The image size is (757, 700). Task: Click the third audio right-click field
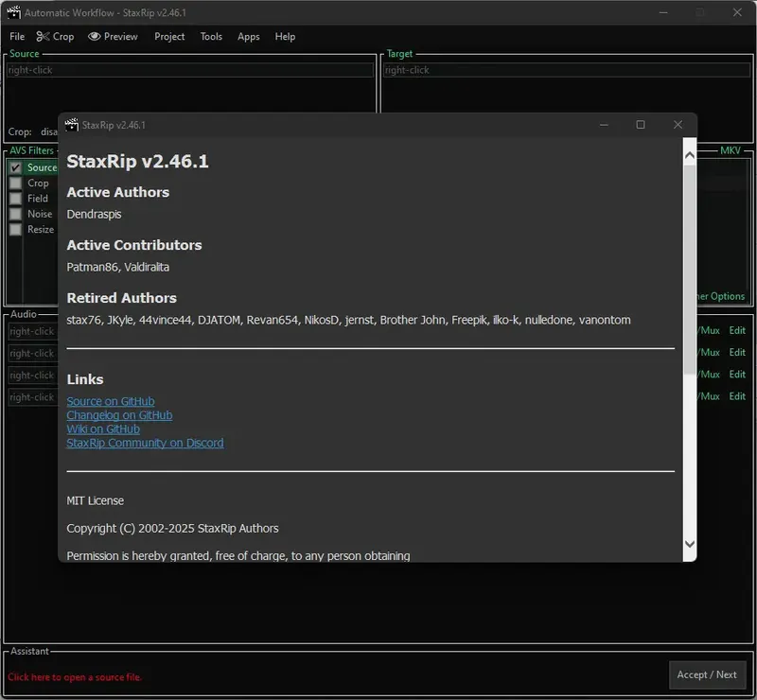coord(33,376)
